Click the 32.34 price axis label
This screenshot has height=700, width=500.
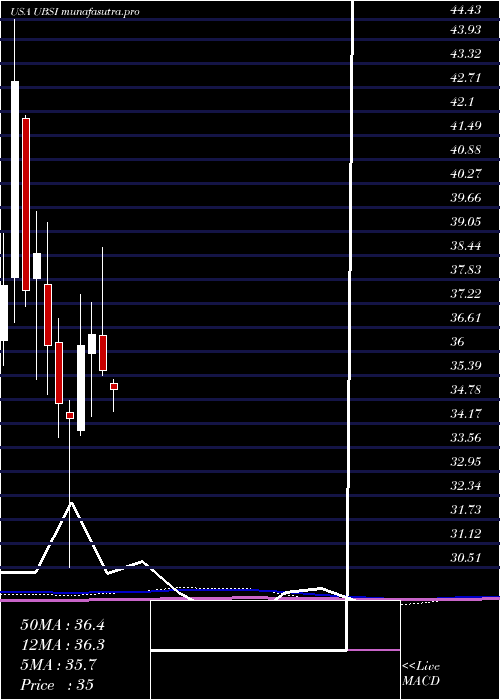[x=465, y=486]
